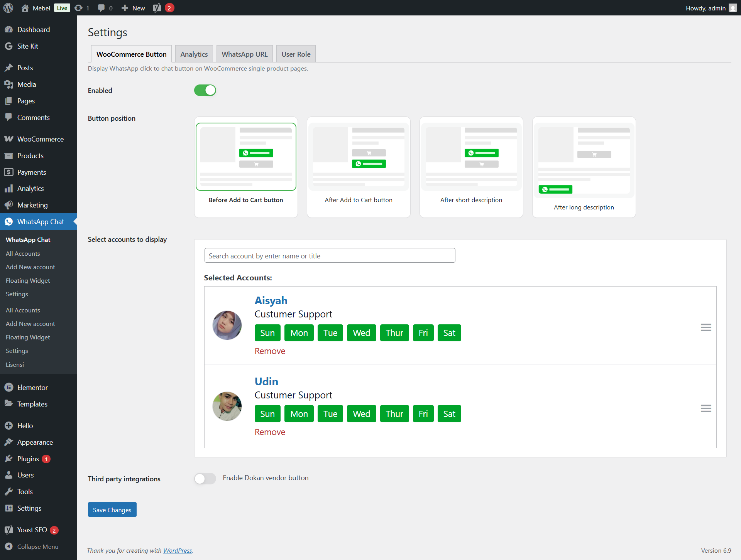Open the New content dropdown in admin bar
The width and height of the screenshot is (741, 560).
point(133,8)
